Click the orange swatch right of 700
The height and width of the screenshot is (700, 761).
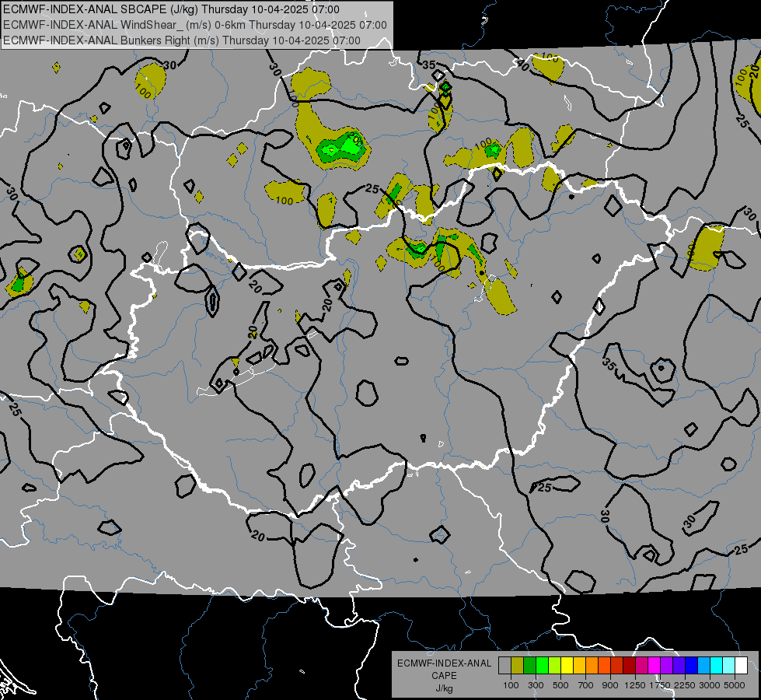tap(592, 665)
